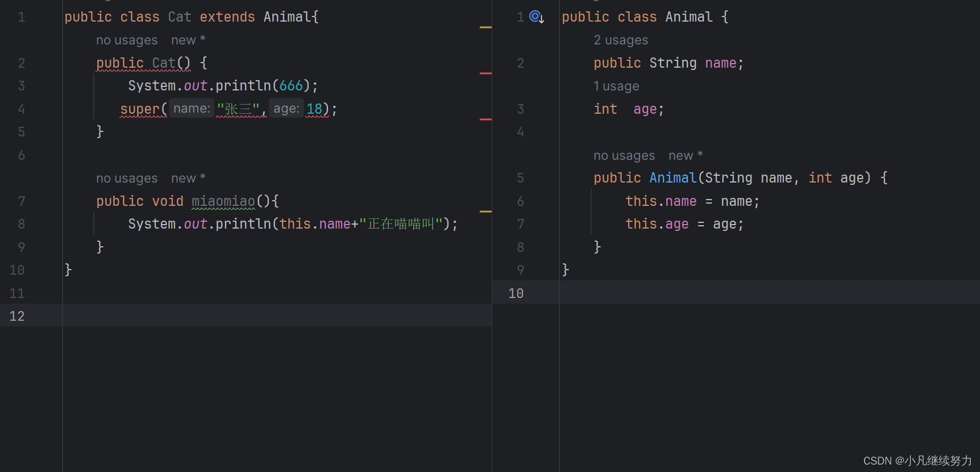Open '2 usages' hint above name field

tap(621, 40)
